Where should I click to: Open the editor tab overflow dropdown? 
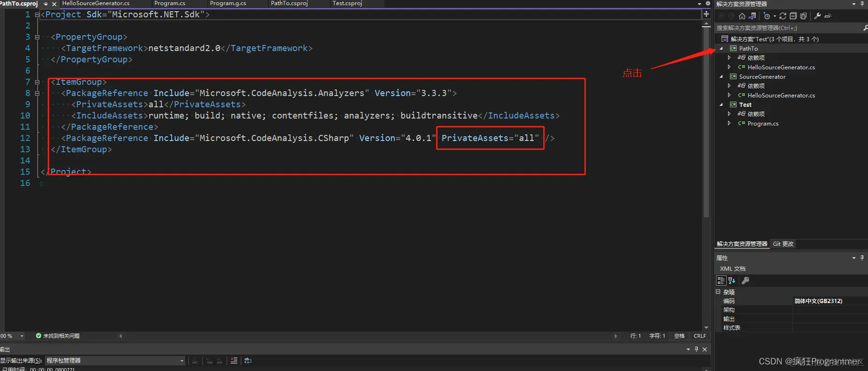pyautogui.click(x=700, y=4)
